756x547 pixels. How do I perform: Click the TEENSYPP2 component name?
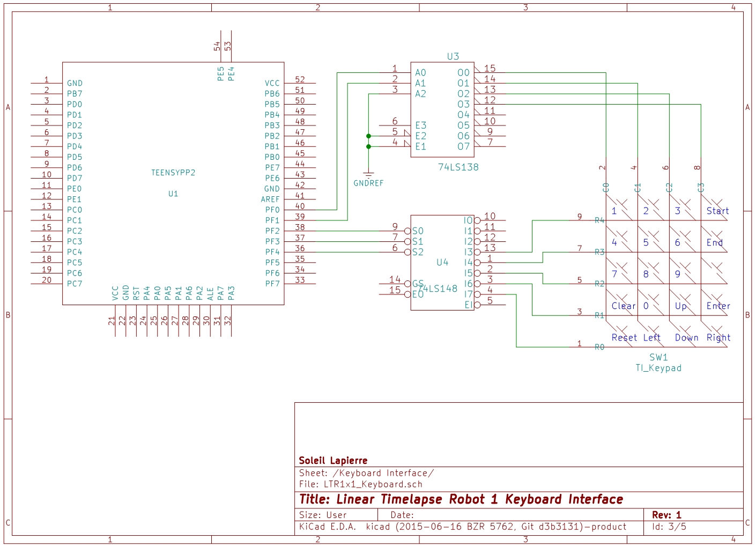pyautogui.click(x=173, y=173)
